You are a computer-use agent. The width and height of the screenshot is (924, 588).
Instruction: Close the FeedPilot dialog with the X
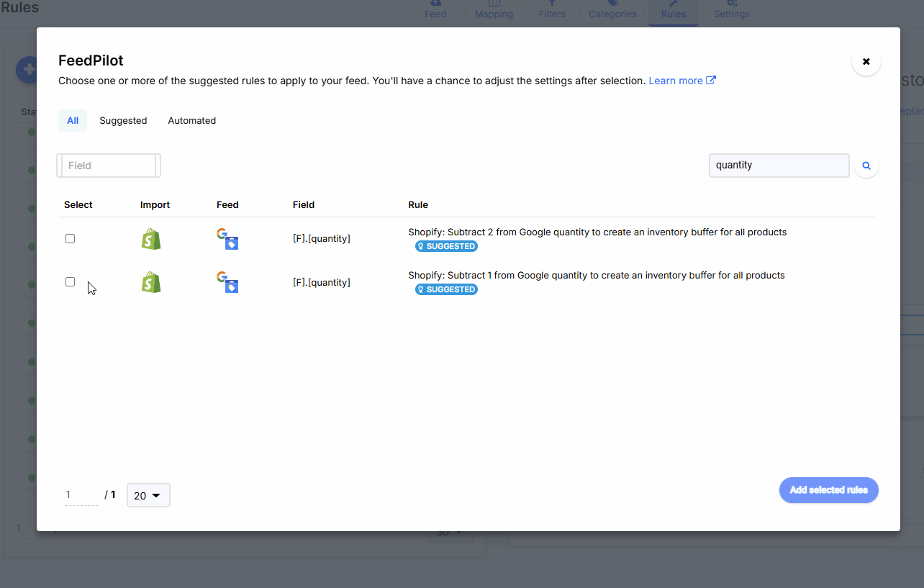point(866,62)
